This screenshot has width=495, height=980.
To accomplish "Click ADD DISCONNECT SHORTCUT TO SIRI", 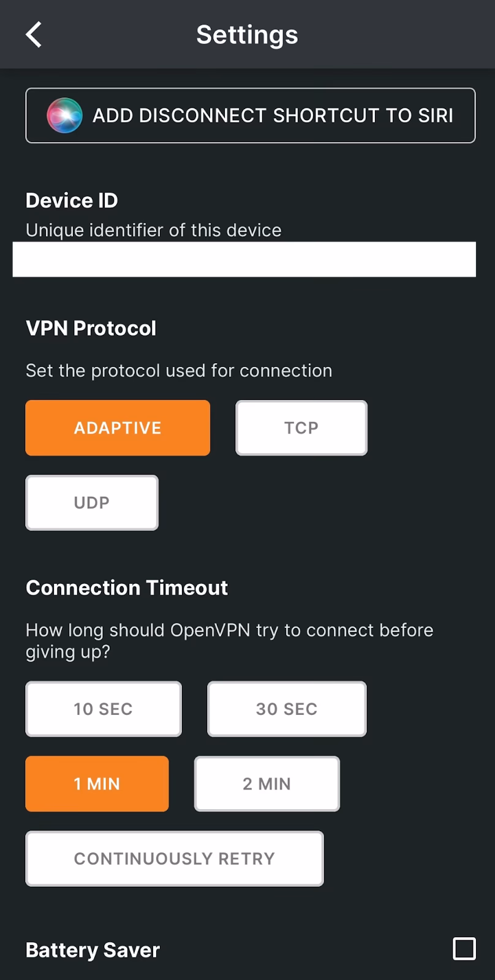I will click(x=250, y=115).
